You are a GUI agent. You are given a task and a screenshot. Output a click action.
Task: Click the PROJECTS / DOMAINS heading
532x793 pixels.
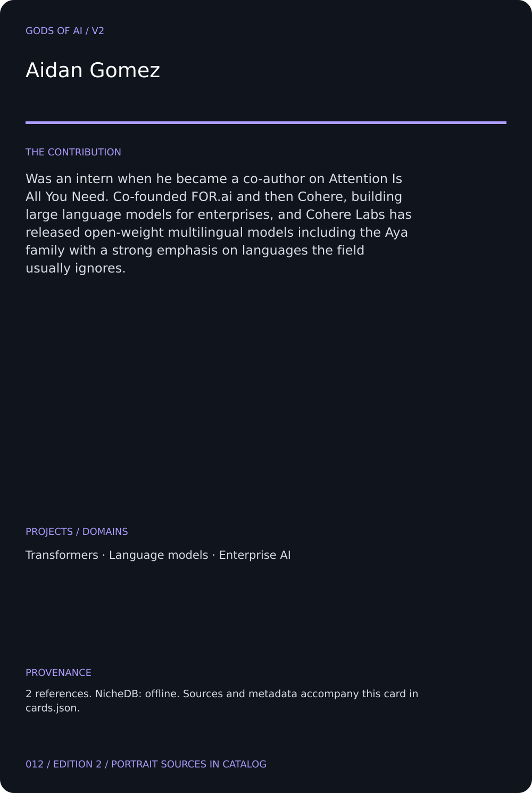tap(77, 532)
